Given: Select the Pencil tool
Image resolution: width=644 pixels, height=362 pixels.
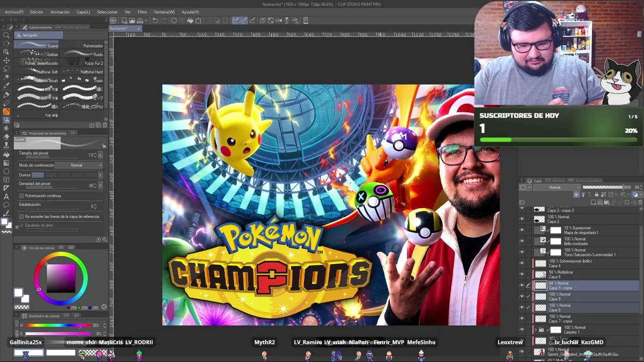Looking at the screenshot, I should 6,103.
